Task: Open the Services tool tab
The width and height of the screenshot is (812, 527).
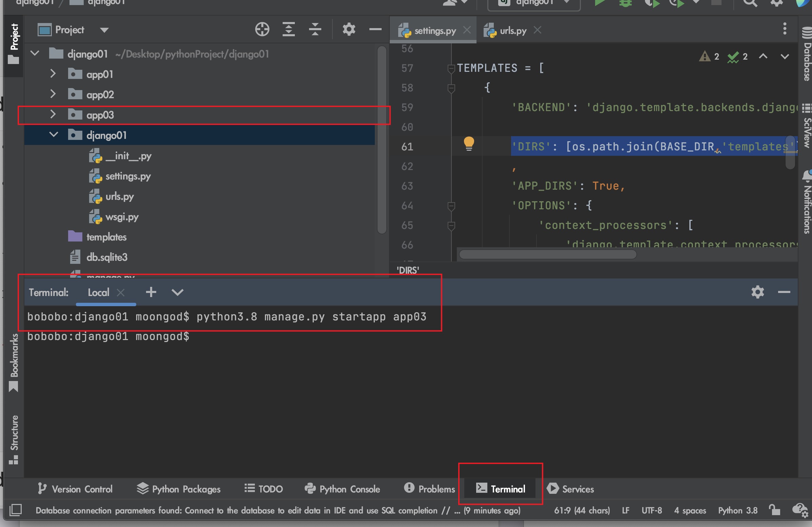Action: coord(570,489)
